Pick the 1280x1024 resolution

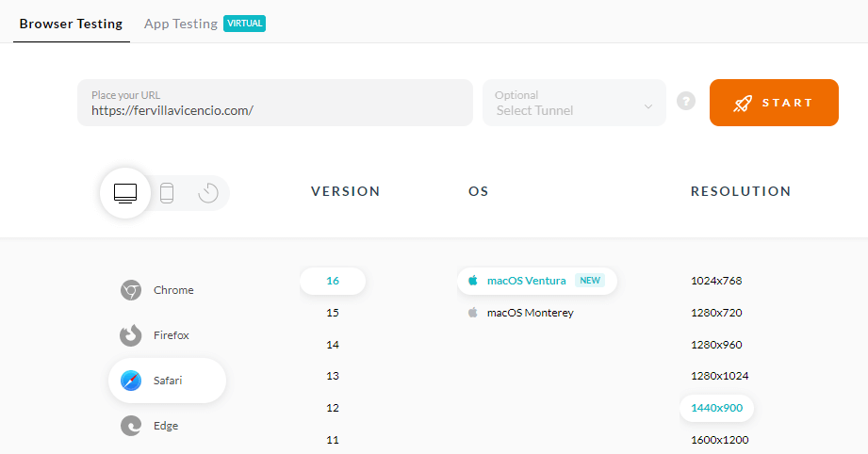[x=720, y=376]
